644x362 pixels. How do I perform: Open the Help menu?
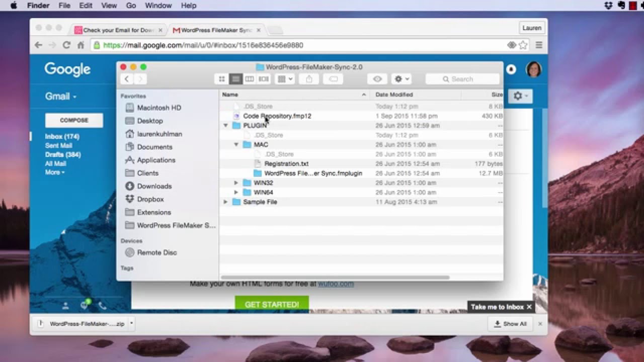point(189,6)
